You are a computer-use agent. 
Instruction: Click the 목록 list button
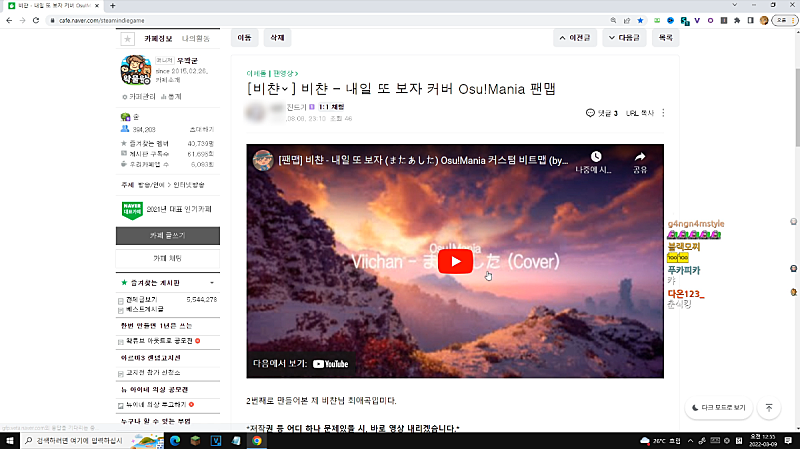point(665,38)
